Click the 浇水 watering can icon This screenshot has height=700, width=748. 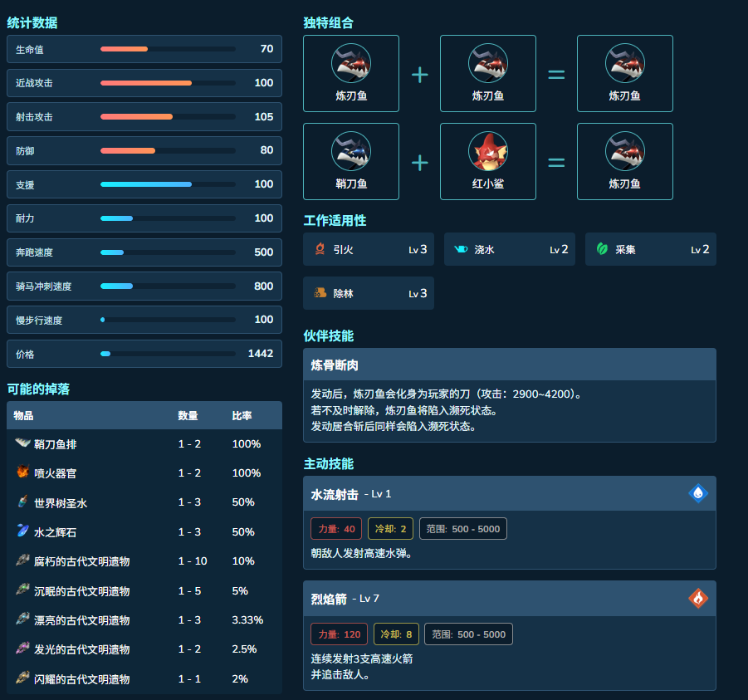(461, 248)
